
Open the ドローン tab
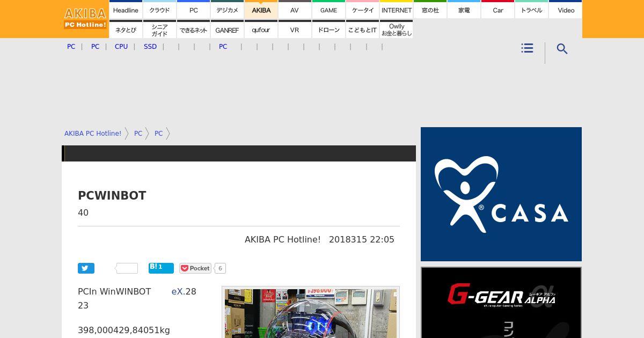(328, 30)
